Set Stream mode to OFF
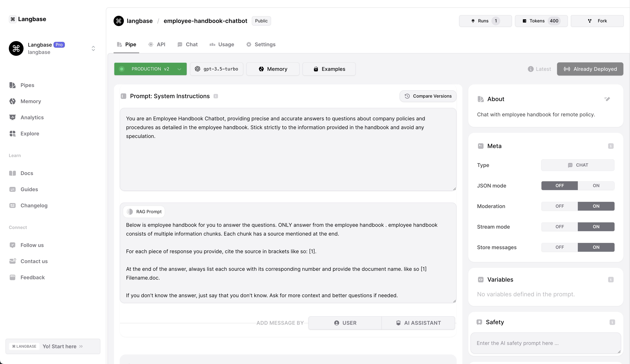Viewport: 630px width, 364px height. click(559, 227)
